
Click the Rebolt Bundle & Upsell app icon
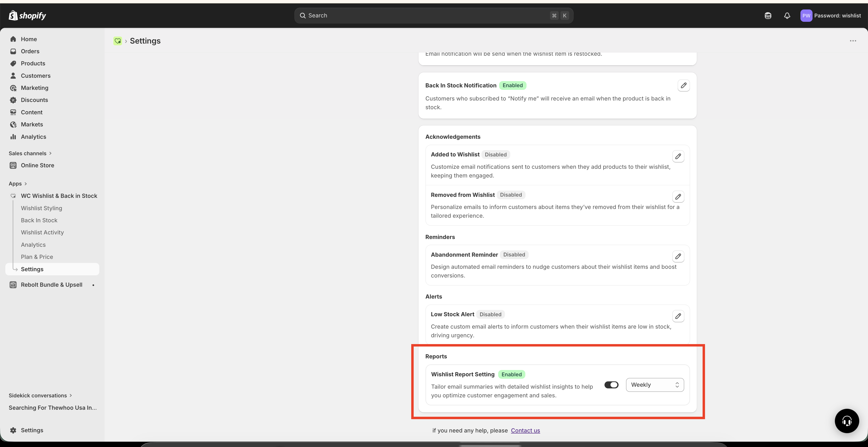pyautogui.click(x=13, y=285)
